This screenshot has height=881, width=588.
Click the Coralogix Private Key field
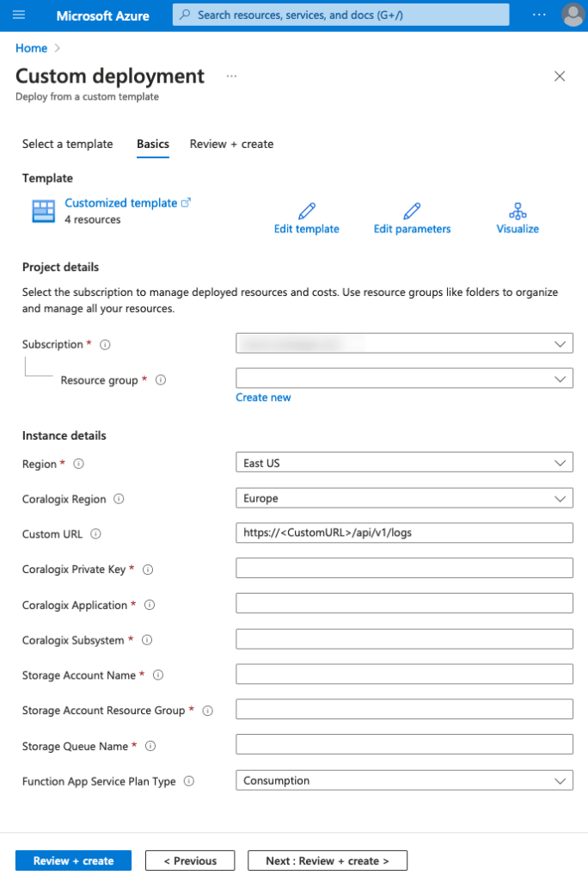pos(404,568)
